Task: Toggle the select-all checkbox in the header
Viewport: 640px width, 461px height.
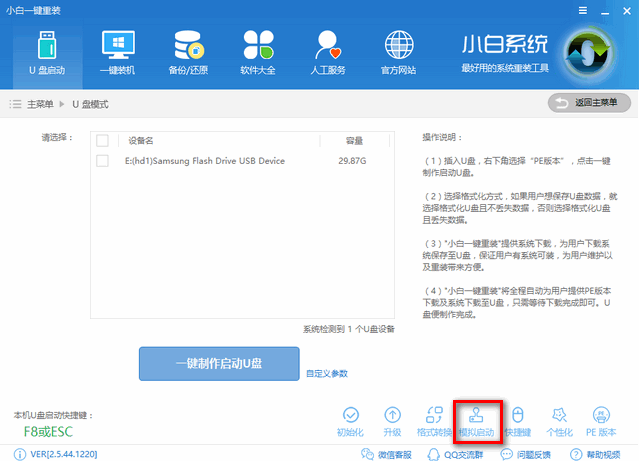Action: 102,141
